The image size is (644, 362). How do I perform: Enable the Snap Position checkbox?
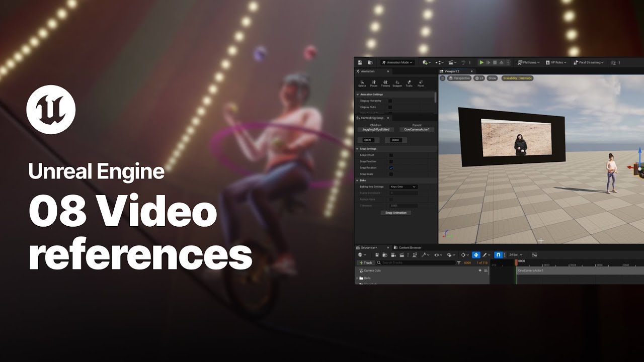click(x=391, y=161)
